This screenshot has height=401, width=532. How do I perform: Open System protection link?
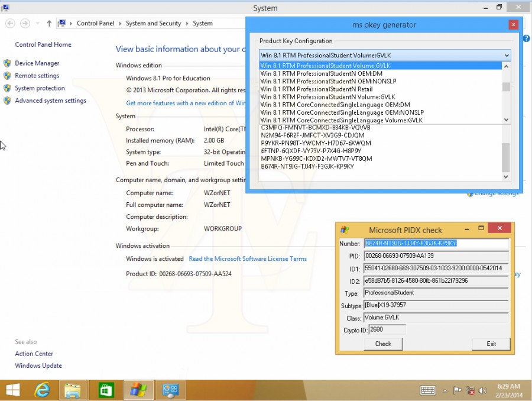[40, 88]
